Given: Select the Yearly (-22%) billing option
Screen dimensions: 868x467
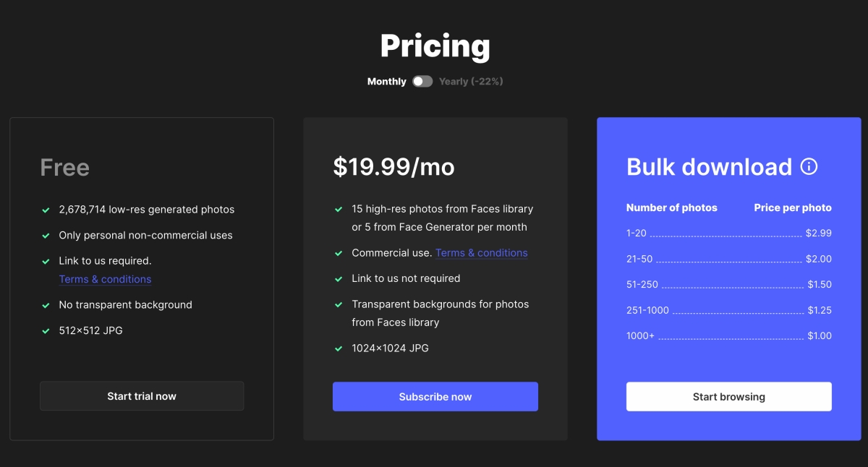Looking at the screenshot, I should (x=471, y=82).
